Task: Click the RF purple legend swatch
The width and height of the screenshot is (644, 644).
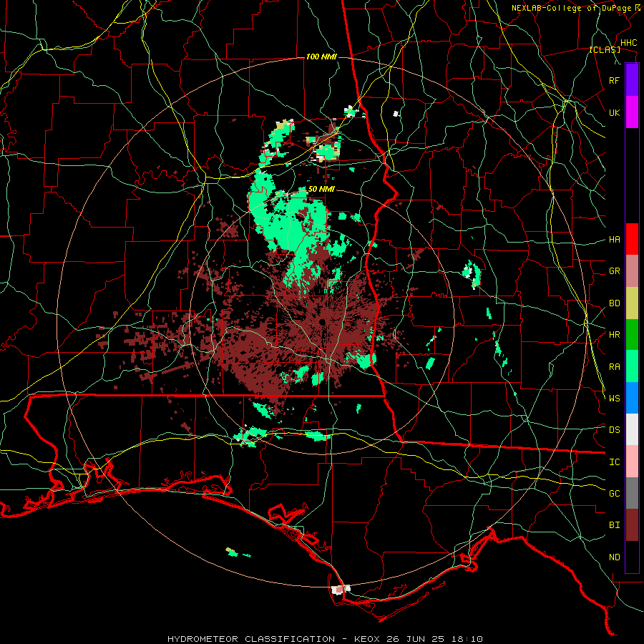Action: (632, 80)
